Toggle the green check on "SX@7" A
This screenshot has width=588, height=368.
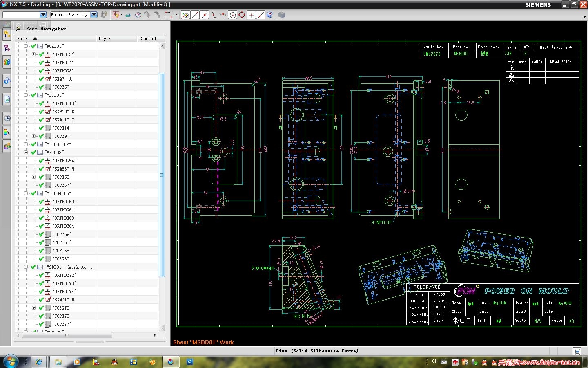[41, 79]
